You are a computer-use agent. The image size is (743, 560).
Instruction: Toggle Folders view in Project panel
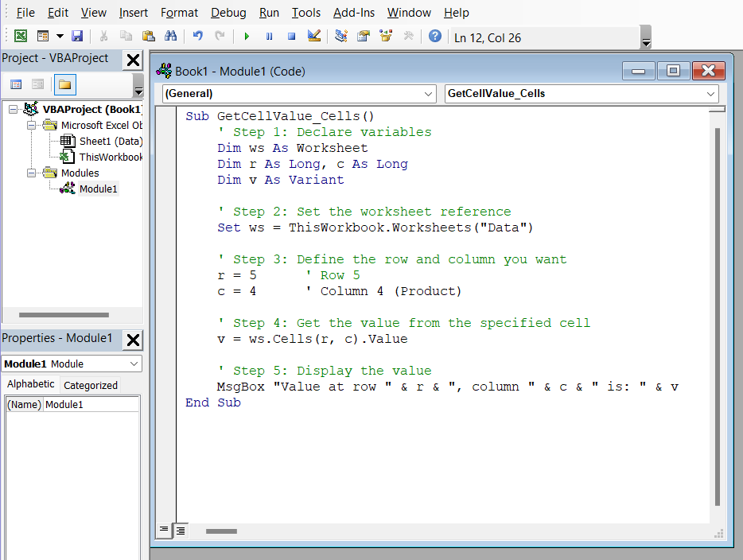[x=64, y=84]
